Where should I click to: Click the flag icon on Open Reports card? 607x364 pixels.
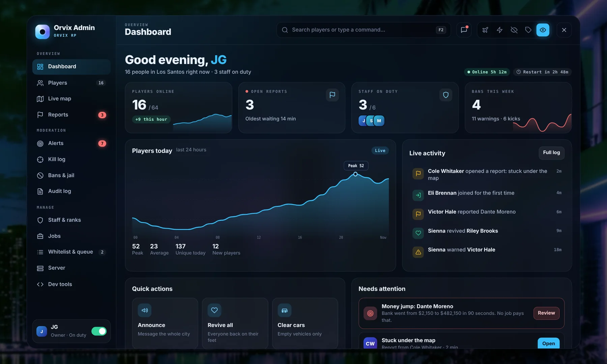coord(332,95)
